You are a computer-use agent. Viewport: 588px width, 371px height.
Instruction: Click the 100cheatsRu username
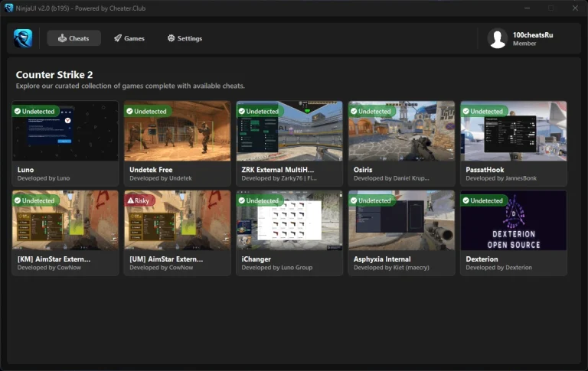click(x=533, y=35)
